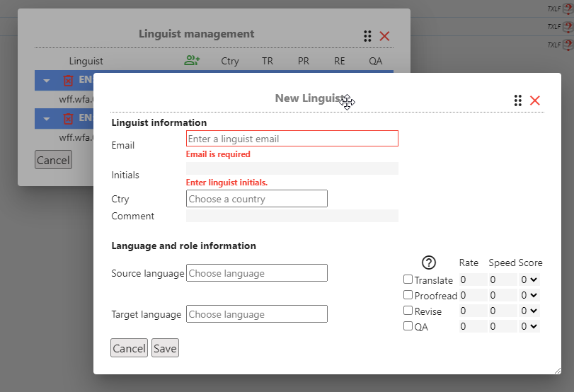Open the help question mark icon above Translate
The height and width of the screenshot is (392, 574).
[429, 263]
